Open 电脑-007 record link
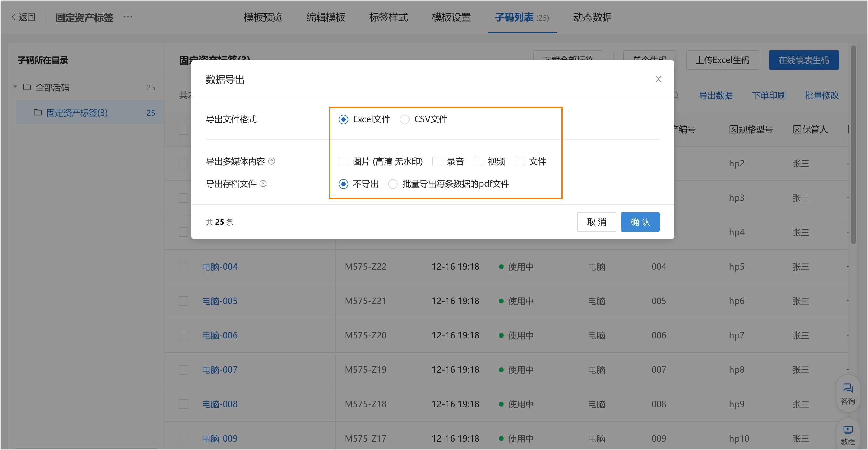 pos(219,370)
